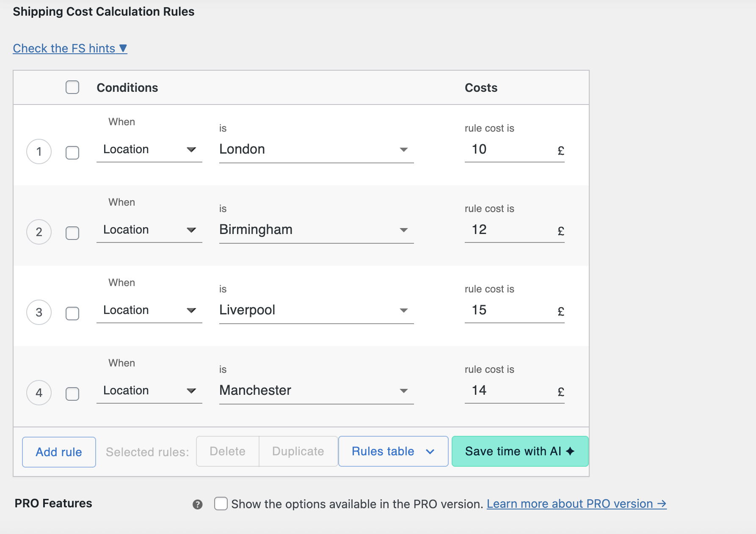Click the Add rule button

click(x=58, y=451)
